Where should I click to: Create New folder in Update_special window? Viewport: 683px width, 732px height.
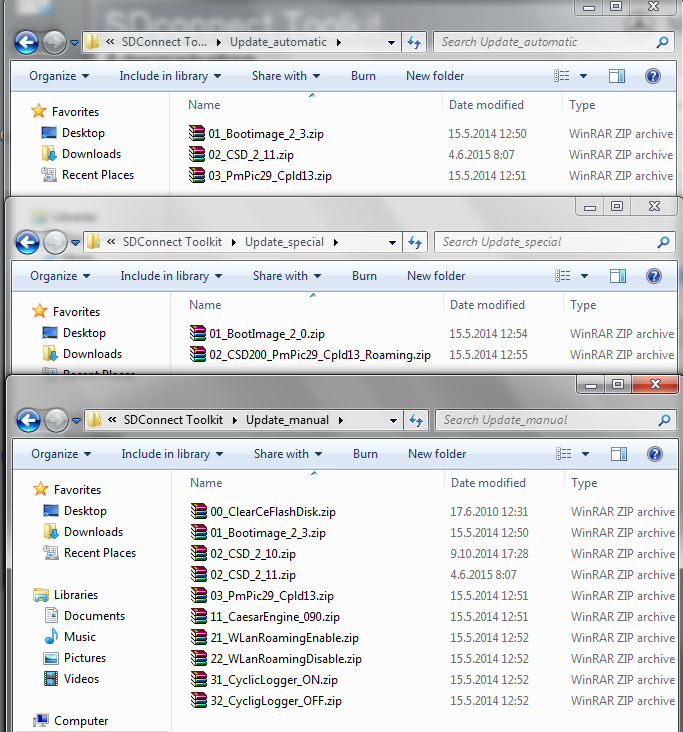pos(436,276)
